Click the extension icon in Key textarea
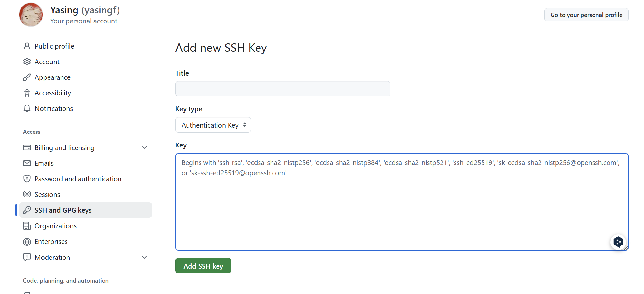 618,242
